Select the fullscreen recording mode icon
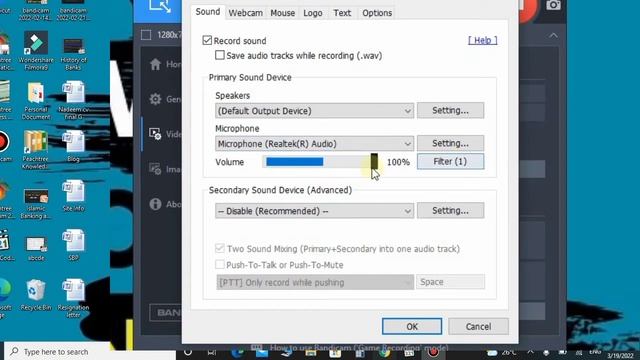The image size is (640, 360). pyautogui.click(x=160, y=6)
